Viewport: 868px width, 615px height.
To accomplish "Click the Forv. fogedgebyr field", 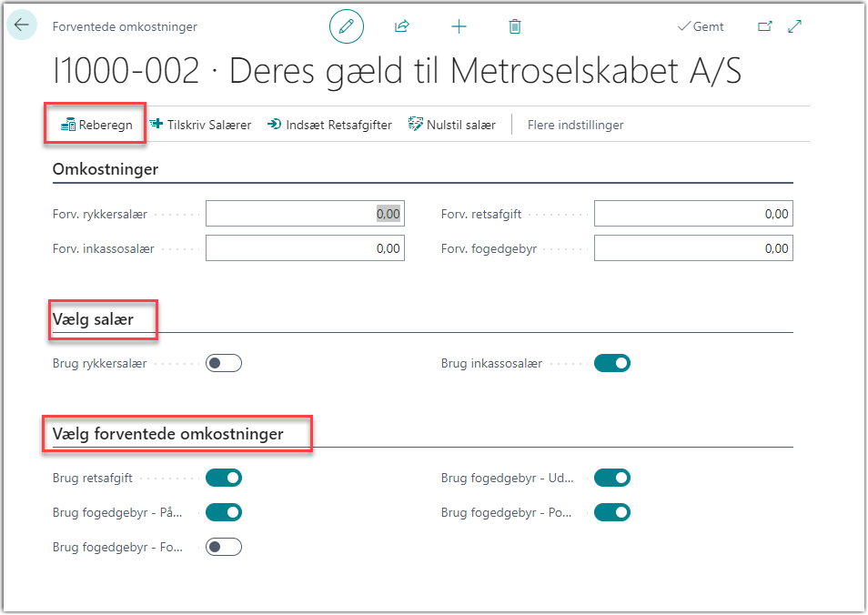I will [693, 248].
